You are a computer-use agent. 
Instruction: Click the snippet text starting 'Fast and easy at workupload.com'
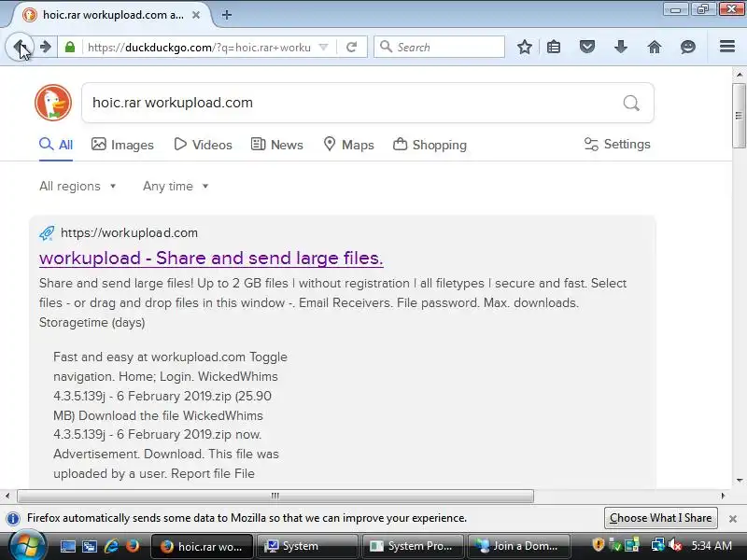pyautogui.click(x=171, y=415)
